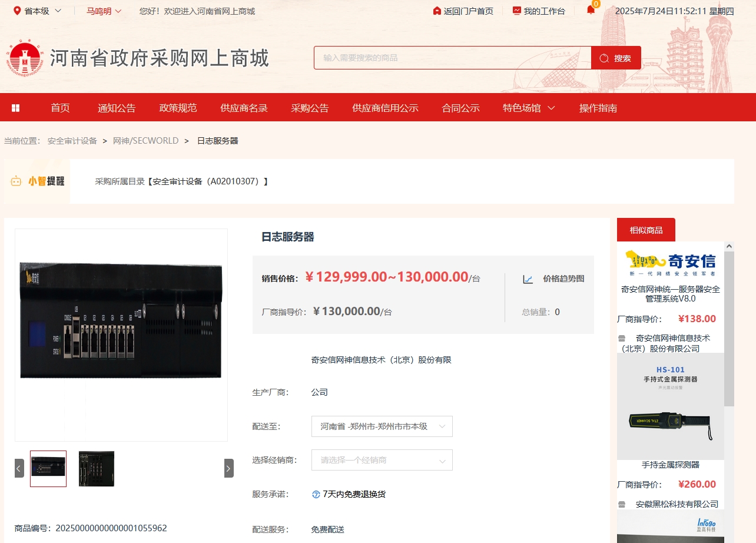Click the ¥260.00 price text
The width and height of the screenshot is (756, 543).
(697, 484)
